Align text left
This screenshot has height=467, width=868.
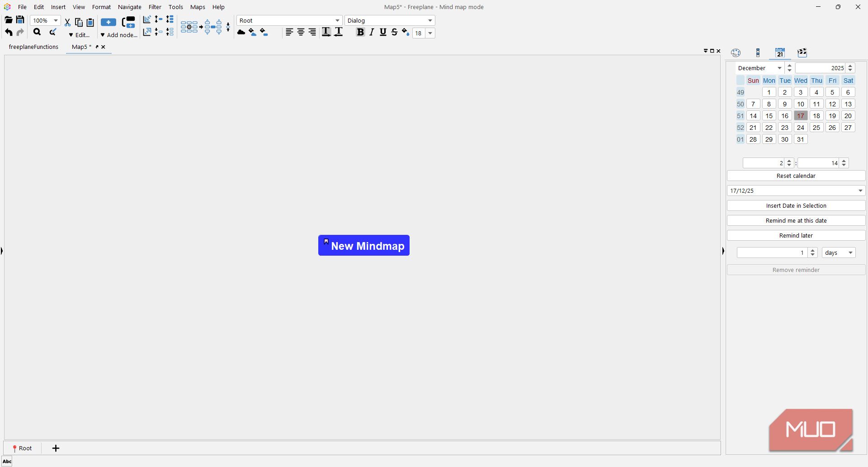[x=289, y=32]
